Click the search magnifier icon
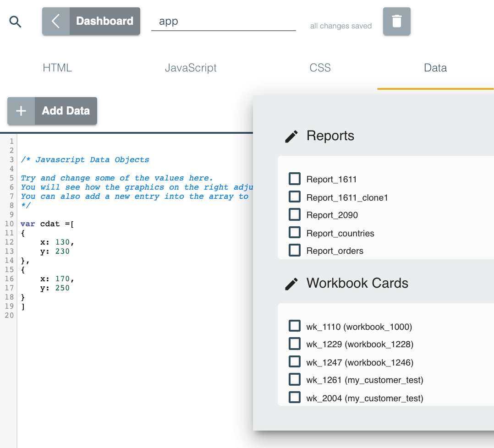This screenshot has height=448, width=494. 16,22
